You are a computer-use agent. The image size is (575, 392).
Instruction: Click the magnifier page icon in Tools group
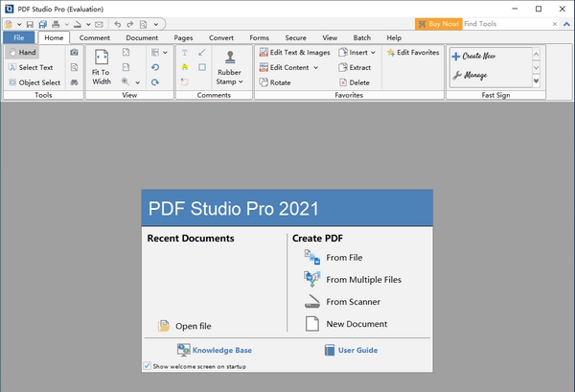74,67
